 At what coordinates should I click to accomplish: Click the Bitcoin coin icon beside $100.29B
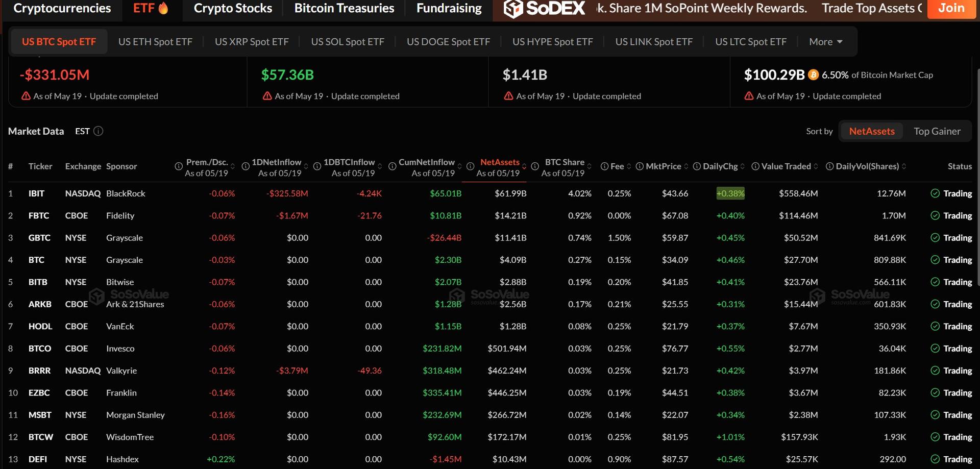click(814, 75)
